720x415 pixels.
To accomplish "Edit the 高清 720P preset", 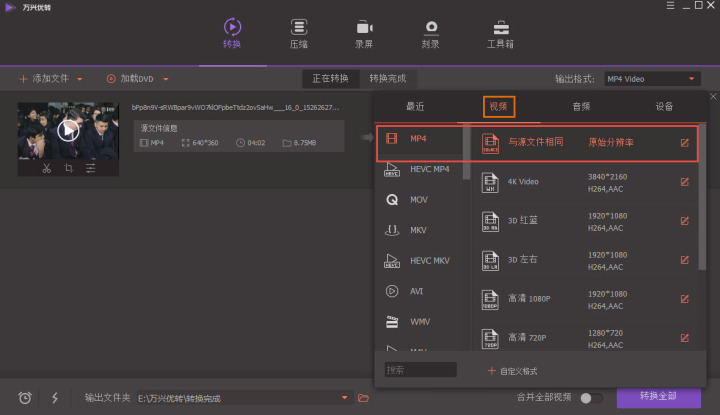I will coord(685,338).
